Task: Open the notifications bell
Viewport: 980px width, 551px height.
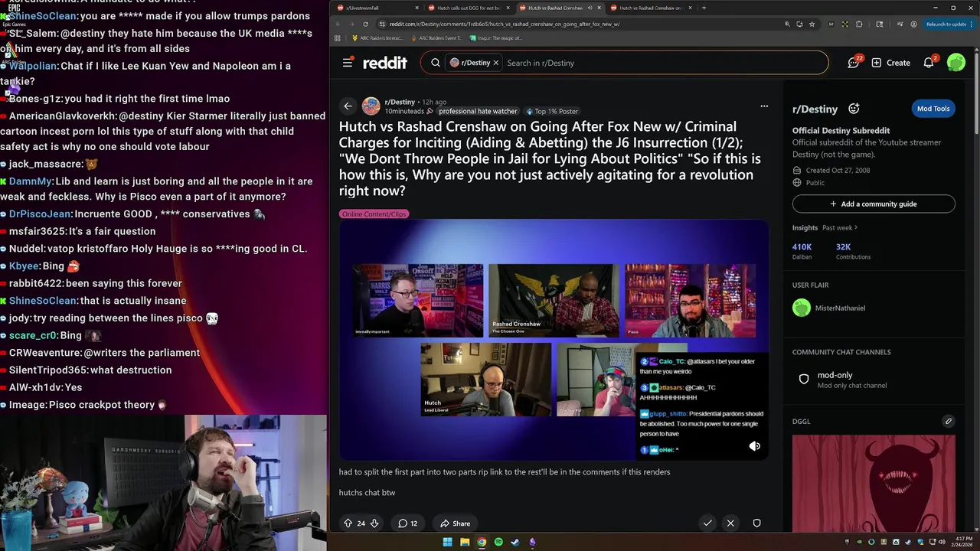Action: [929, 63]
